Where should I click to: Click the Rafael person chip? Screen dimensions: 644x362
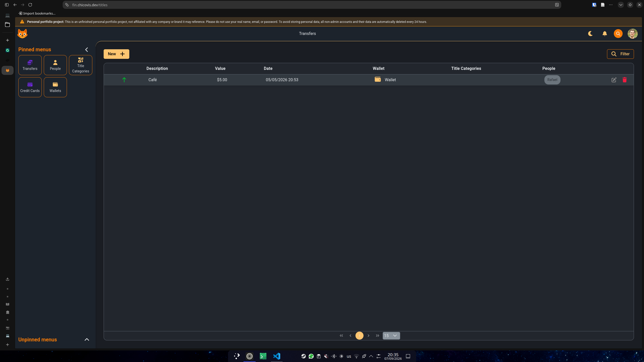tap(552, 80)
